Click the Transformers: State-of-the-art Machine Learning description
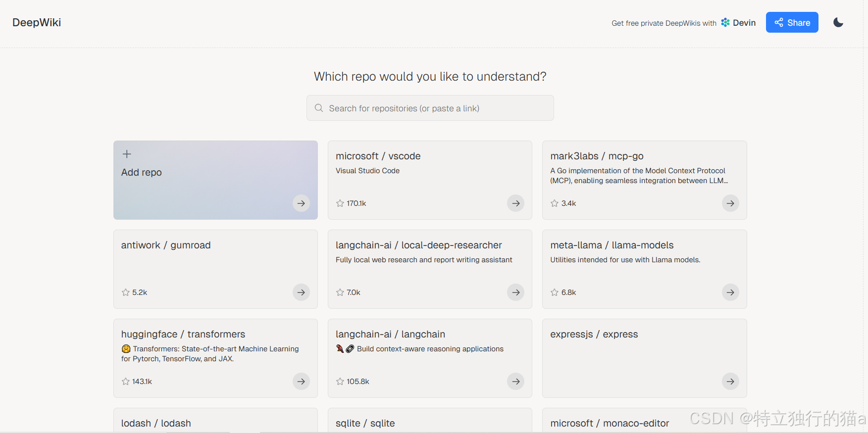 [x=210, y=354]
